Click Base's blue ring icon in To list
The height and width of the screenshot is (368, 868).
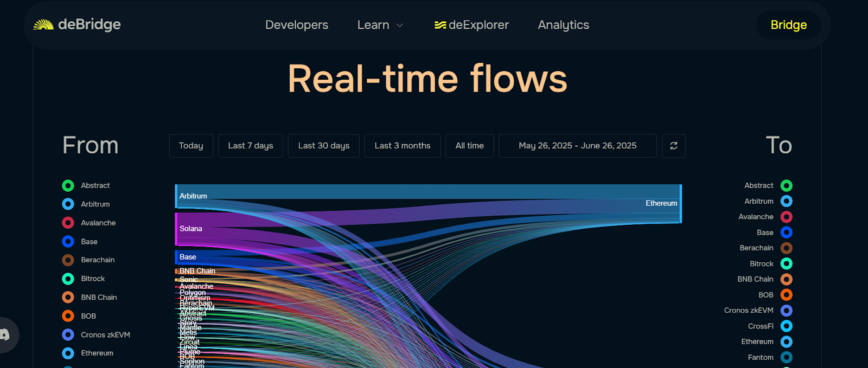coord(787,233)
